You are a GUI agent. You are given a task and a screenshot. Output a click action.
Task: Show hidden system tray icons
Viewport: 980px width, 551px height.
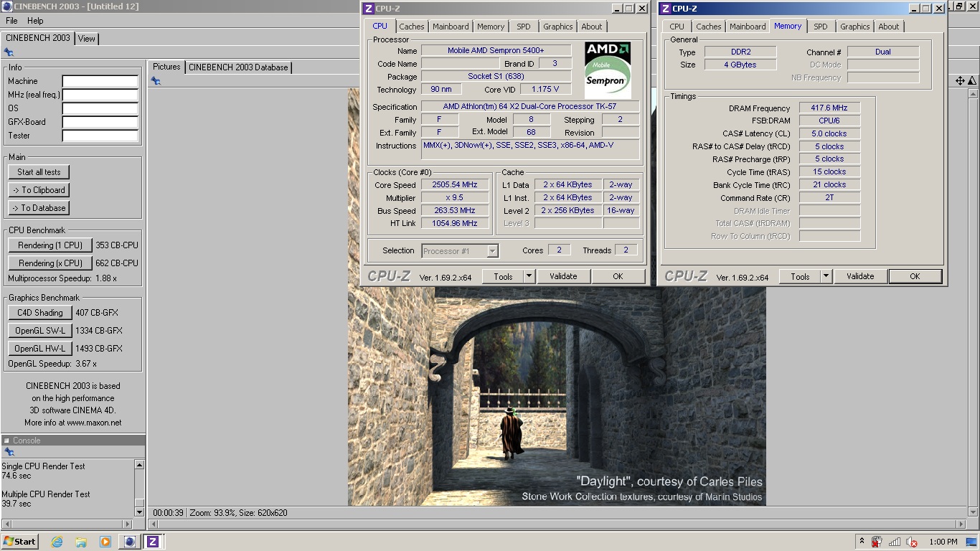(x=862, y=542)
